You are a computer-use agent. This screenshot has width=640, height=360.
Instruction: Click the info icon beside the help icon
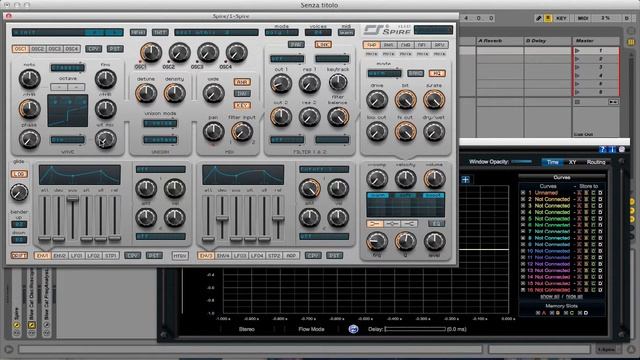[612, 149]
